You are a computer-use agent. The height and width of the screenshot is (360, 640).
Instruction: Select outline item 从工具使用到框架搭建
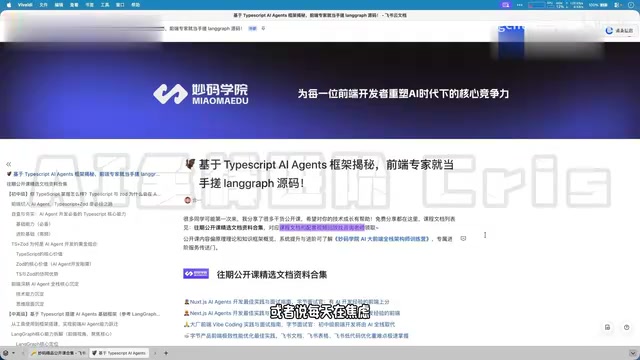coord(64,324)
